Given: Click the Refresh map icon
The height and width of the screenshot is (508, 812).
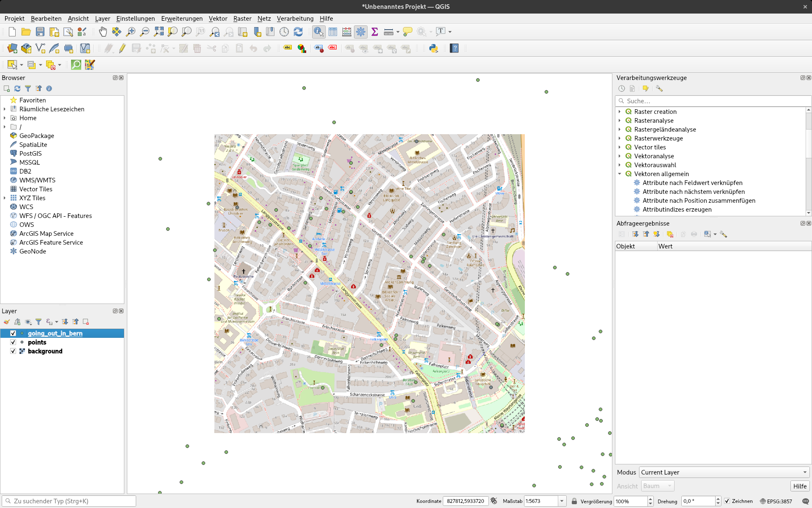Looking at the screenshot, I should click(298, 32).
